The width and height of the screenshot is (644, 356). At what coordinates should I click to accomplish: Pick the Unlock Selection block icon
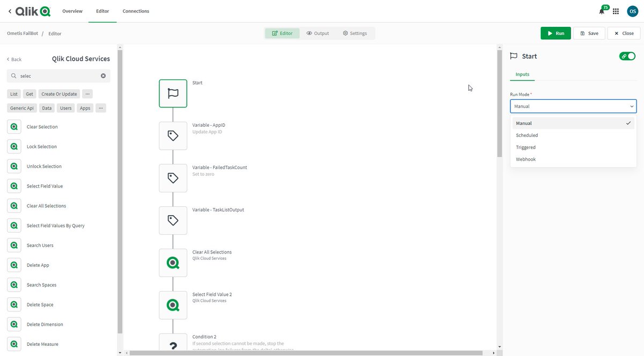pyautogui.click(x=14, y=166)
